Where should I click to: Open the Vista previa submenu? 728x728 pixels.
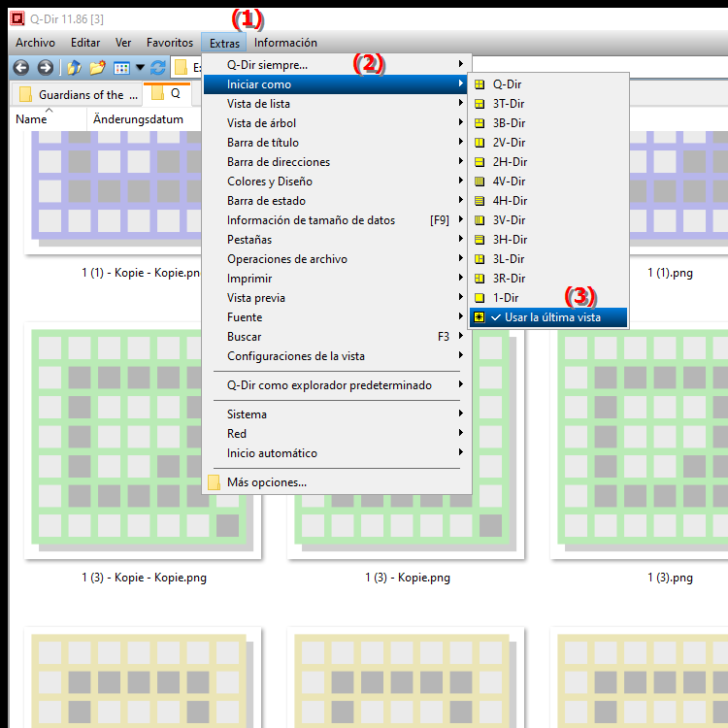pos(338,298)
